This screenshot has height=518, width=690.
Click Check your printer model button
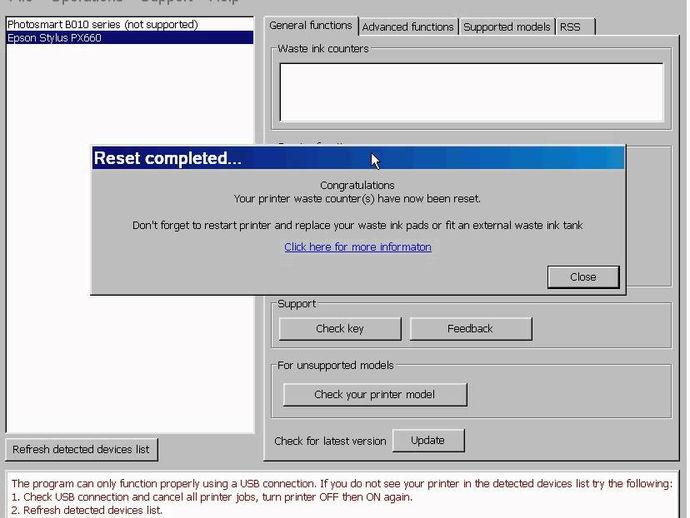point(375,394)
